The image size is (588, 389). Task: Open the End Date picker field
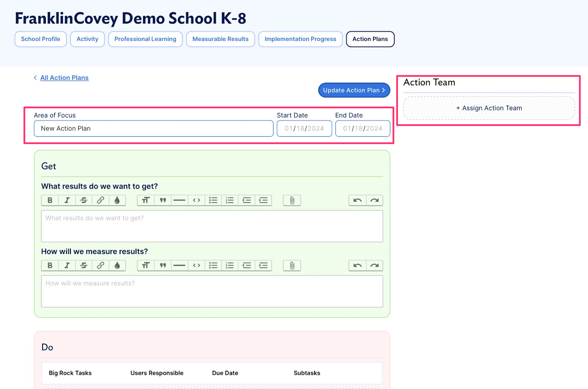363,129
